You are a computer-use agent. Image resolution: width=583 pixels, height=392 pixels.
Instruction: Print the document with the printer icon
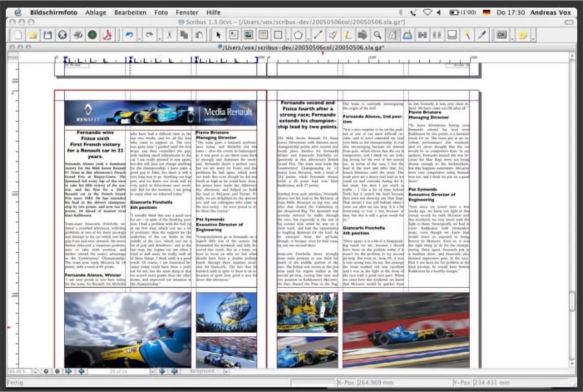(78, 36)
